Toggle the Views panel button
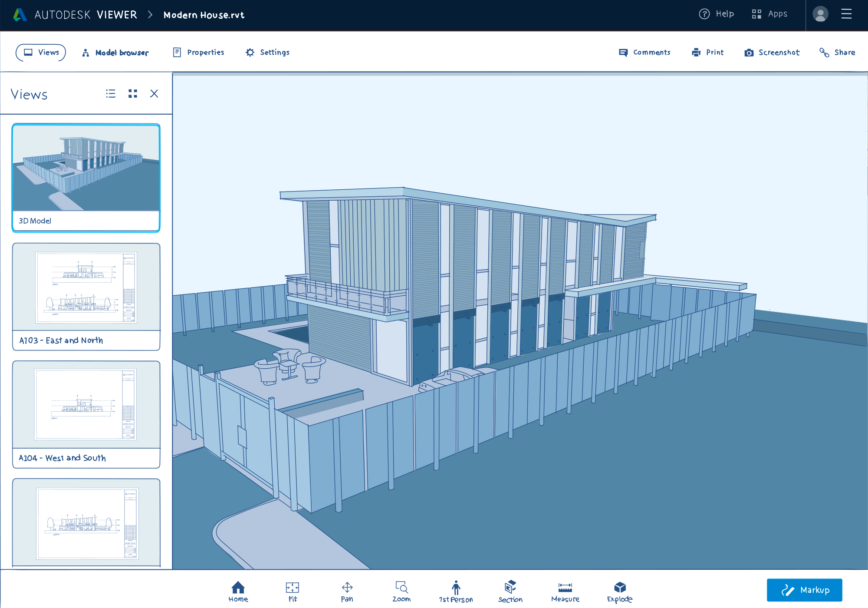The width and height of the screenshot is (868, 608). click(41, 53)
